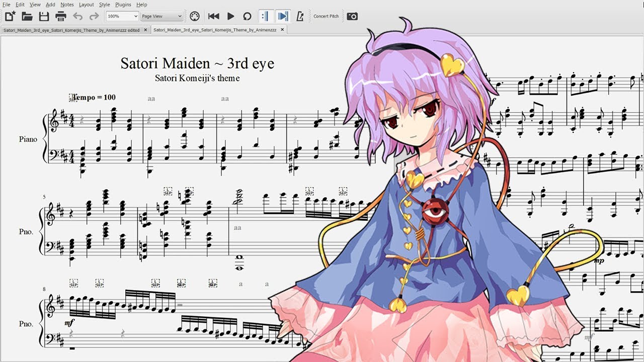644x362 pixels.
Task: Select measure number 5
Action: click(x=44, y=197)
